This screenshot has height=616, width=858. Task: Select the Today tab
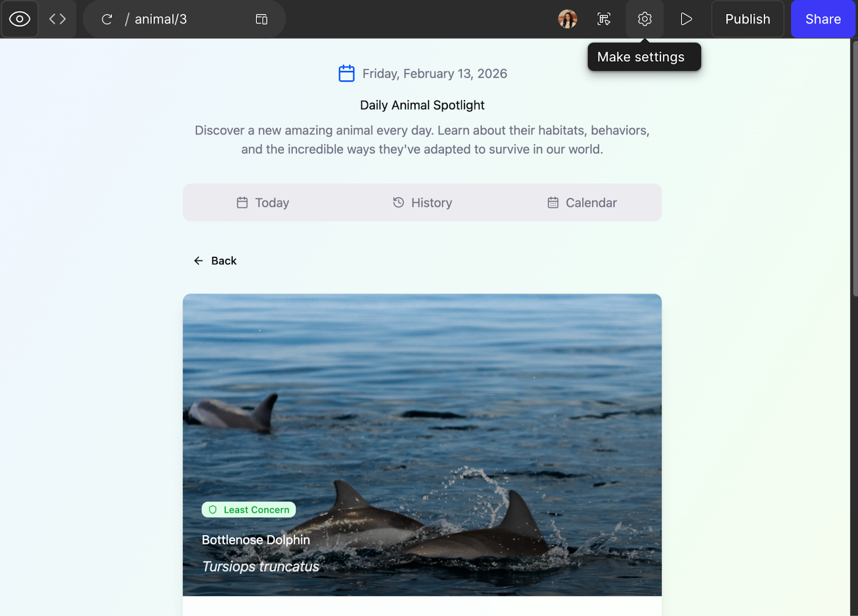pyautogui.click(x=263, y=203)
